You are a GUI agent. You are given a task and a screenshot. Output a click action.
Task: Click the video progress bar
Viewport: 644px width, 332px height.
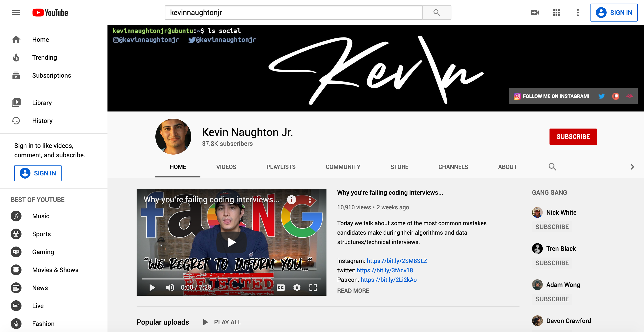coord(231,279)
